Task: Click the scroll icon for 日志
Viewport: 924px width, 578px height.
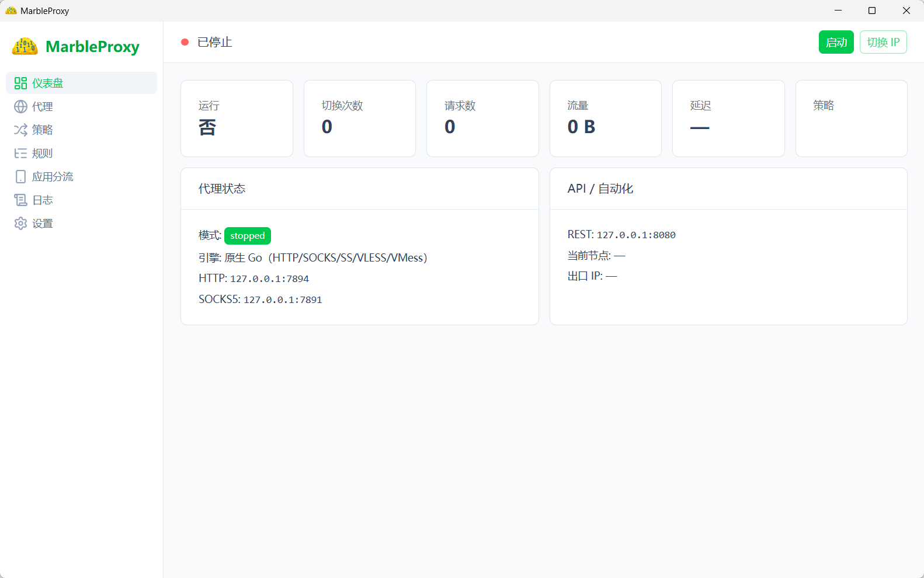Action: (x=20, y=200)
